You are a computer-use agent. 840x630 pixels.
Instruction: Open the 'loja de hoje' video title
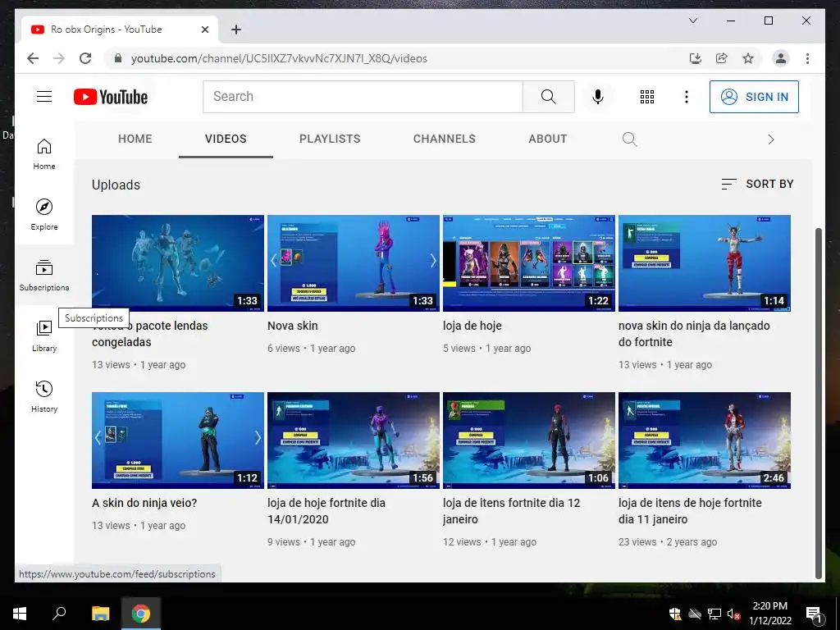click(472, 326)
